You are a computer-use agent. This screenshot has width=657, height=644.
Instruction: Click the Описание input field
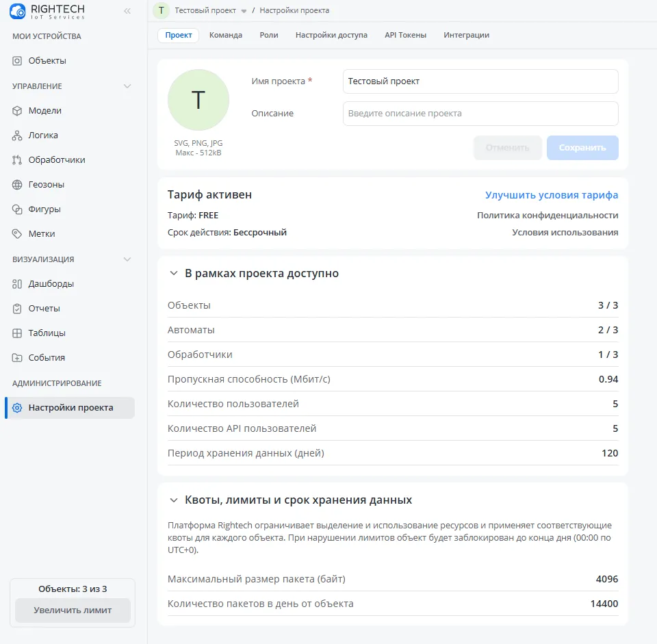pos(480,114)
